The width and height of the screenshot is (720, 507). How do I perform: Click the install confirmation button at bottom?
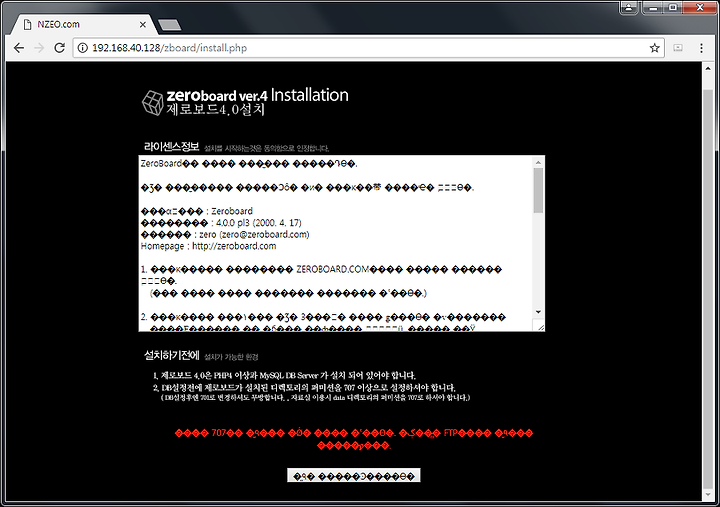pos(354,476)
